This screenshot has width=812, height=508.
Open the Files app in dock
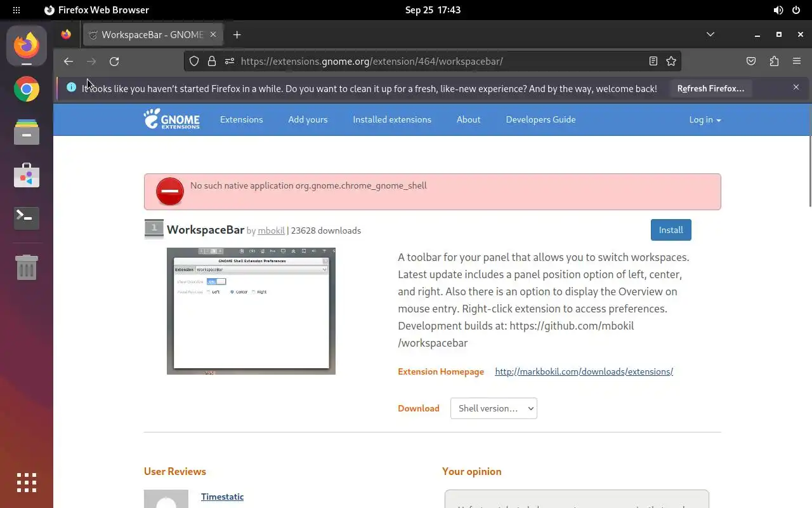(x=27, y=132)
